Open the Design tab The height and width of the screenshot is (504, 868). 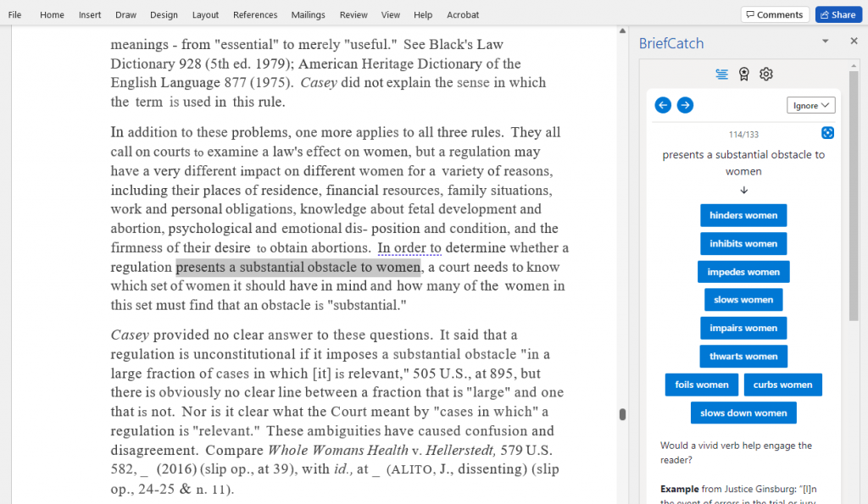click(x=164, y=15)
